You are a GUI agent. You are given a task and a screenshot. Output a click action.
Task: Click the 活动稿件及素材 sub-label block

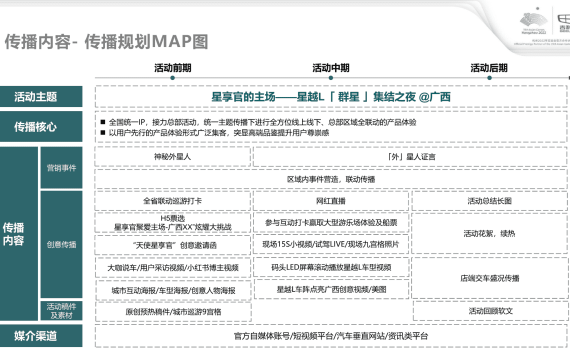[x=61, y=311]
